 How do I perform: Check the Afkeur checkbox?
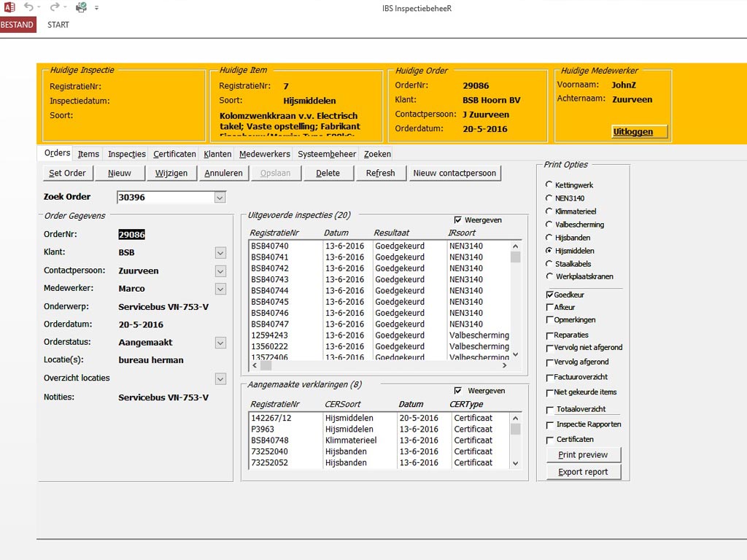(550, 307)
